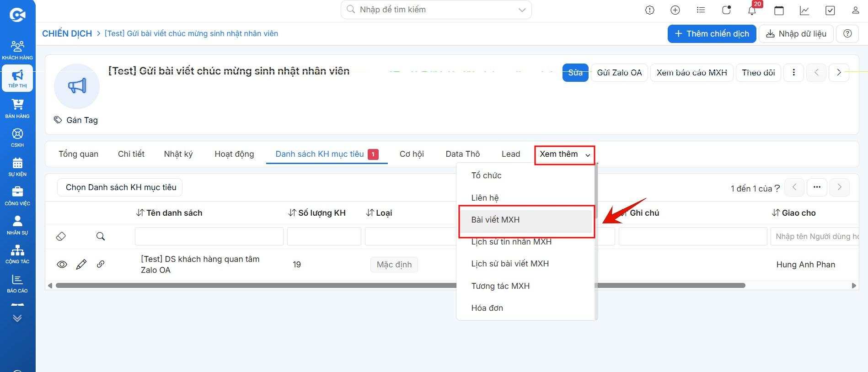This screenshot has width=868, height=372.
Task: Open the list pagination ellipsis button
Action: tap(817, 187)
